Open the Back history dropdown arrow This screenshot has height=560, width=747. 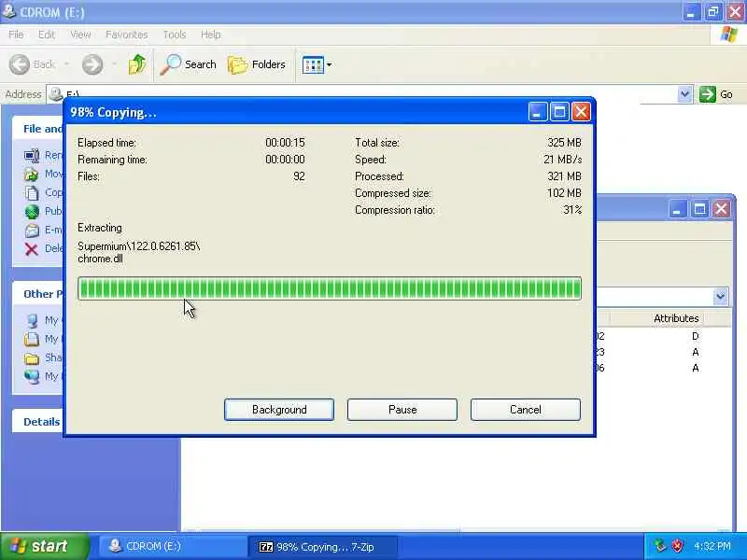click(x=66, y=63)
